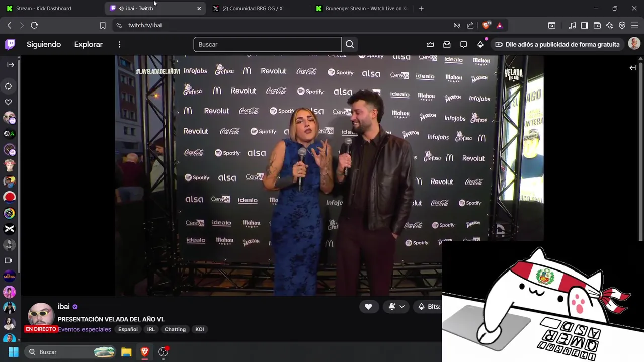
Task: Open OBS app icon on the taskbar
Action: pos(164,352)
